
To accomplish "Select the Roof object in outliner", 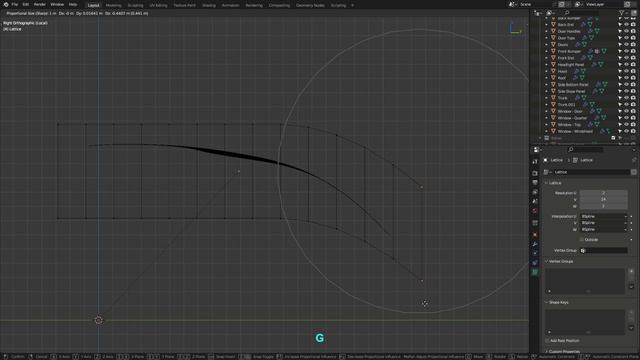I will tap(562, 78).
